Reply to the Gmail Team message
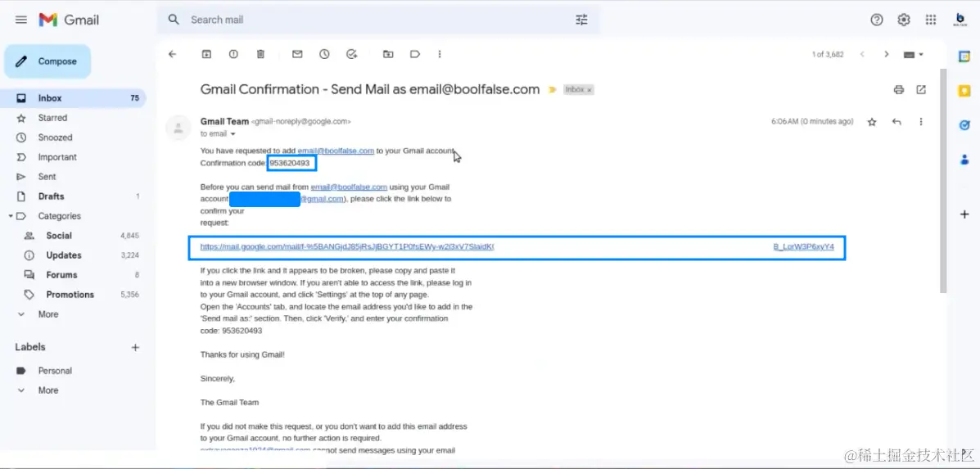This screenshot has height=469, width=980. point(896,123)
